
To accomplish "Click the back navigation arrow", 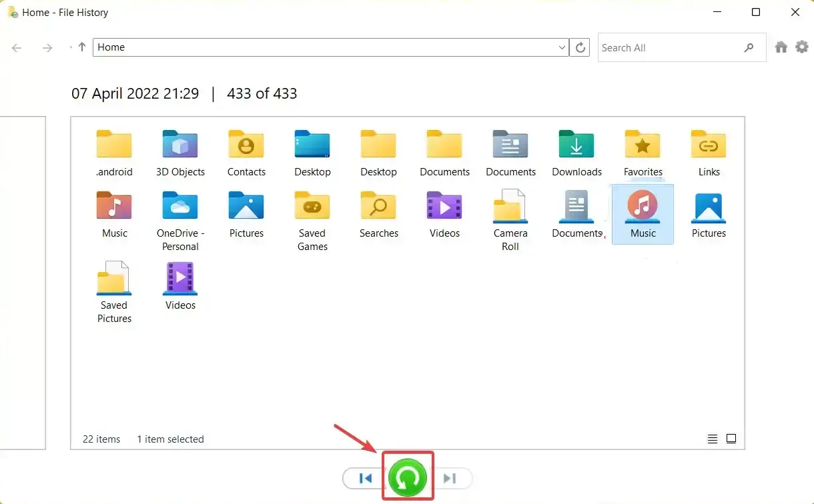I will pyautogui.click(x=17, y=47).
